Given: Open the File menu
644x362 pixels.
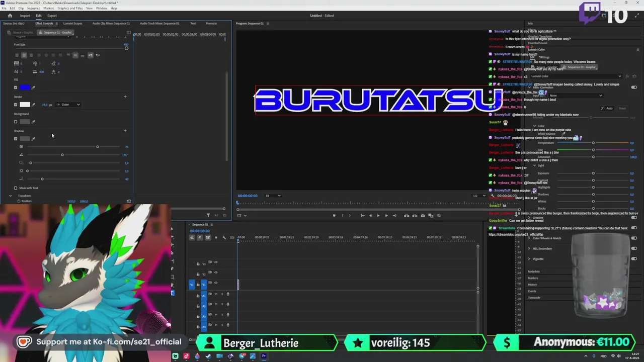Looking at the screenshot, I should click(4, 8).
